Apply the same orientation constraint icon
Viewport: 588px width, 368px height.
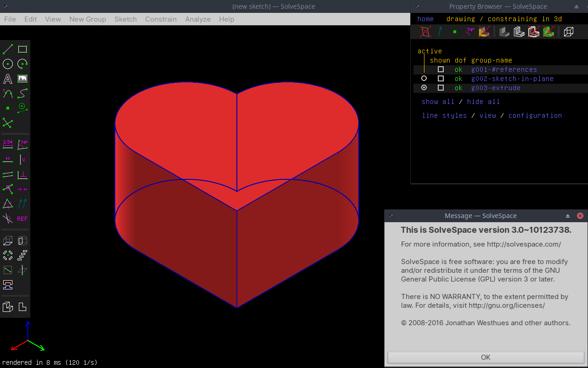pyautogui.click(x=23, y=204)
